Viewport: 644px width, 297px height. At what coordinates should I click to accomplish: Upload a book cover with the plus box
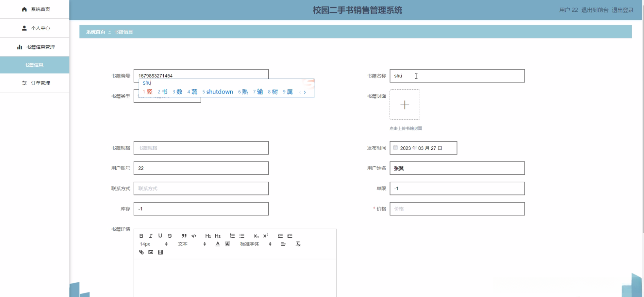pyautogui.click(x=405, y=105)
